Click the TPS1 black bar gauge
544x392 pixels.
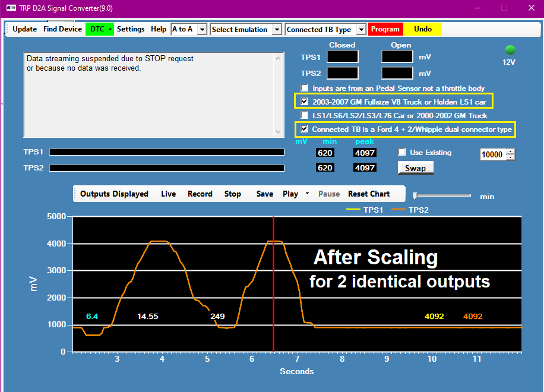click(167, 152)
